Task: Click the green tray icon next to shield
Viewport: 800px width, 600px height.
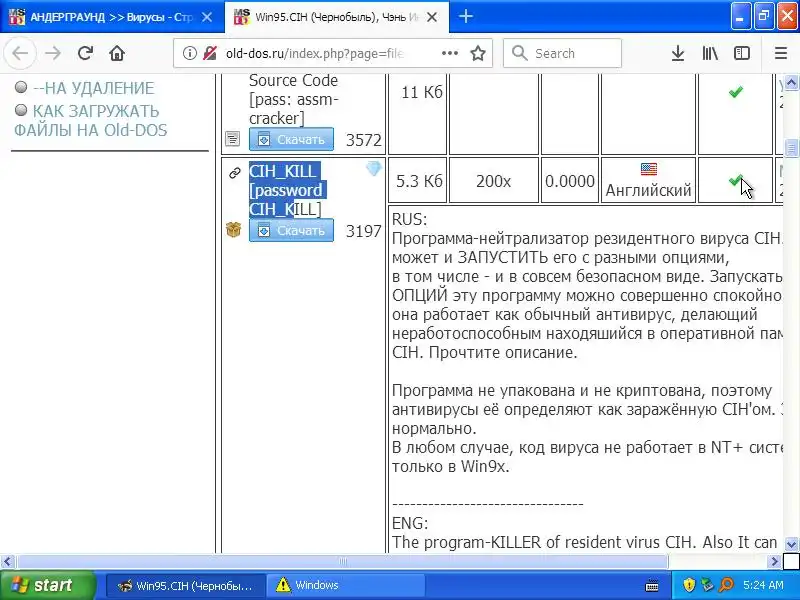Action: coord(707,585)
